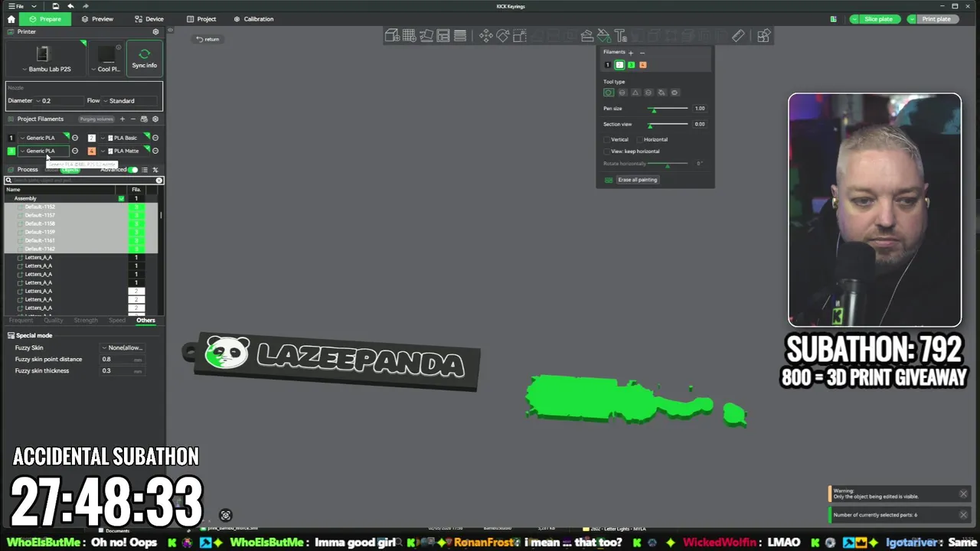Select the Move tool in the top toolbar

pos(485,36)
